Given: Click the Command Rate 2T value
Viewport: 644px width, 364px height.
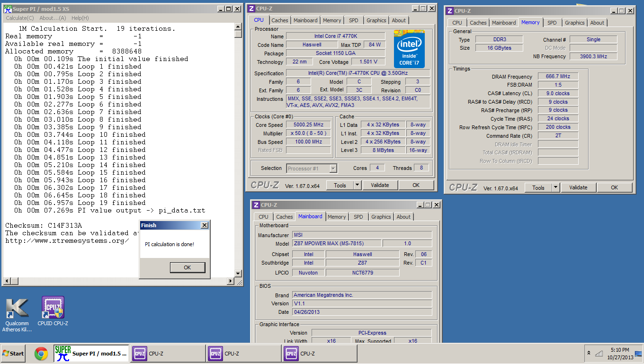Looking at the screenshot, I should [x=558, y=136].
